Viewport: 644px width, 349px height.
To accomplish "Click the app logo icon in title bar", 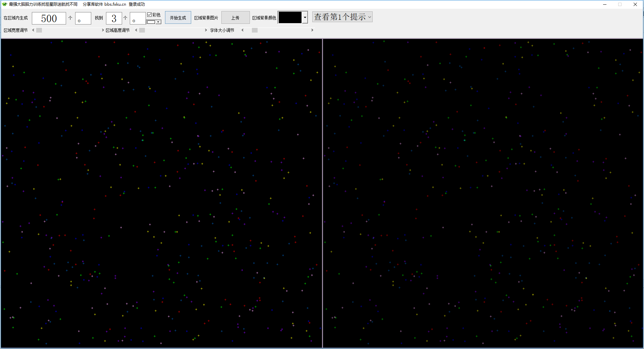I will (4, 4).
